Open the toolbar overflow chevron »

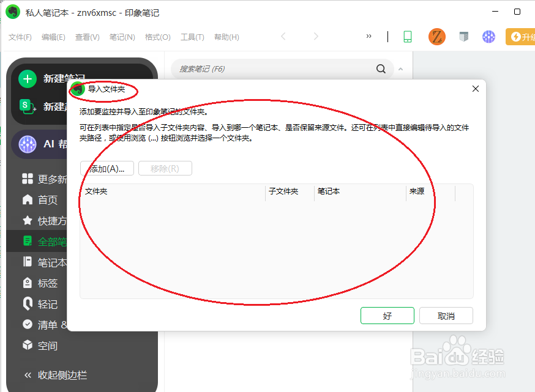369,37
